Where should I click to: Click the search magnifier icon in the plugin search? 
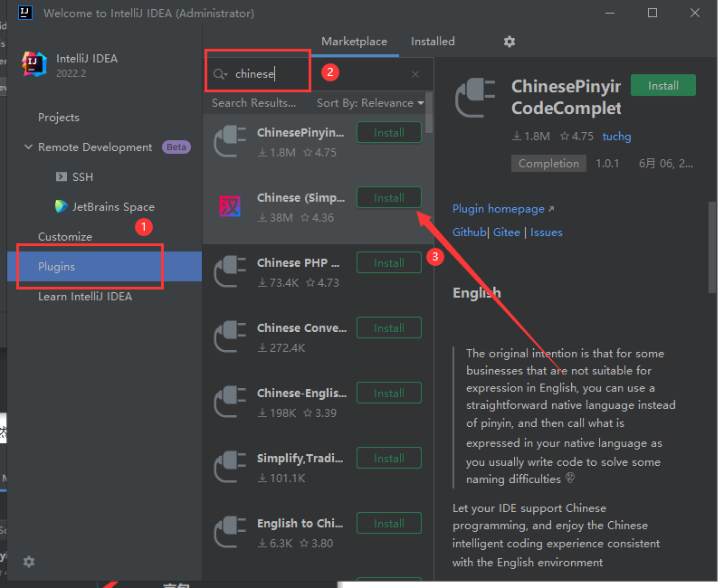point(220,74)
